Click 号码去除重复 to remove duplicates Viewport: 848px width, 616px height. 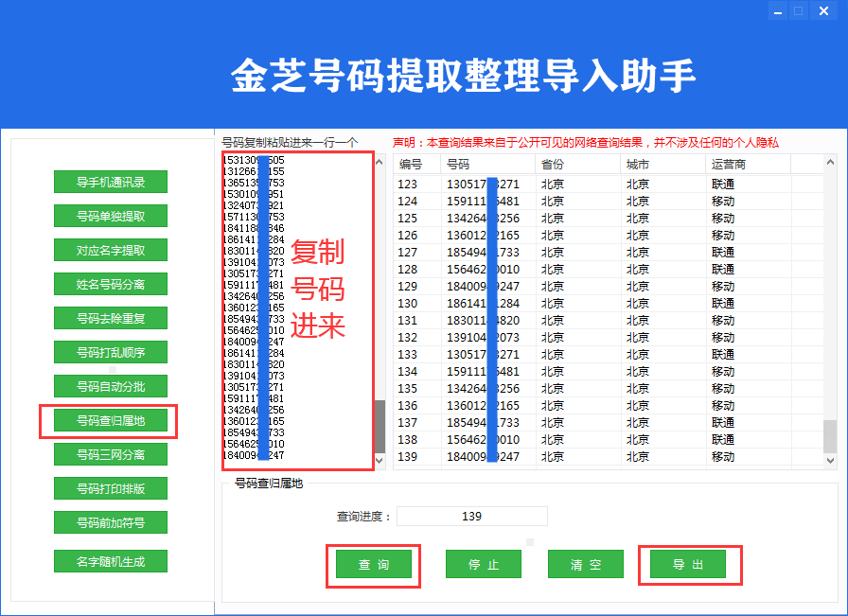(x=111, y=318)
